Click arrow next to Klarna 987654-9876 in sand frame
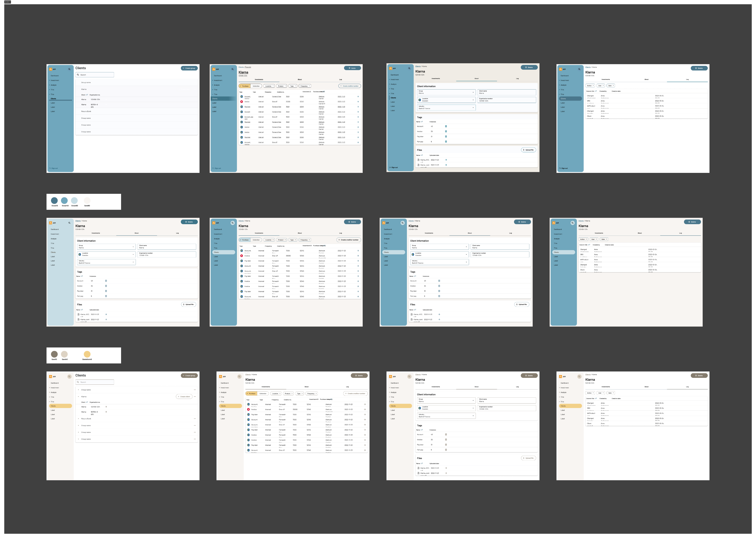 [106, 412]
